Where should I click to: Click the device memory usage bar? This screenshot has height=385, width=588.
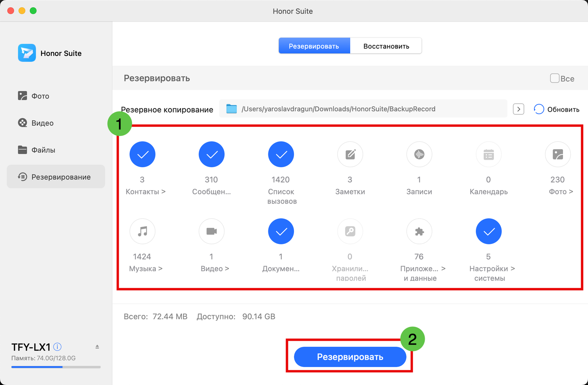(56, 367)
